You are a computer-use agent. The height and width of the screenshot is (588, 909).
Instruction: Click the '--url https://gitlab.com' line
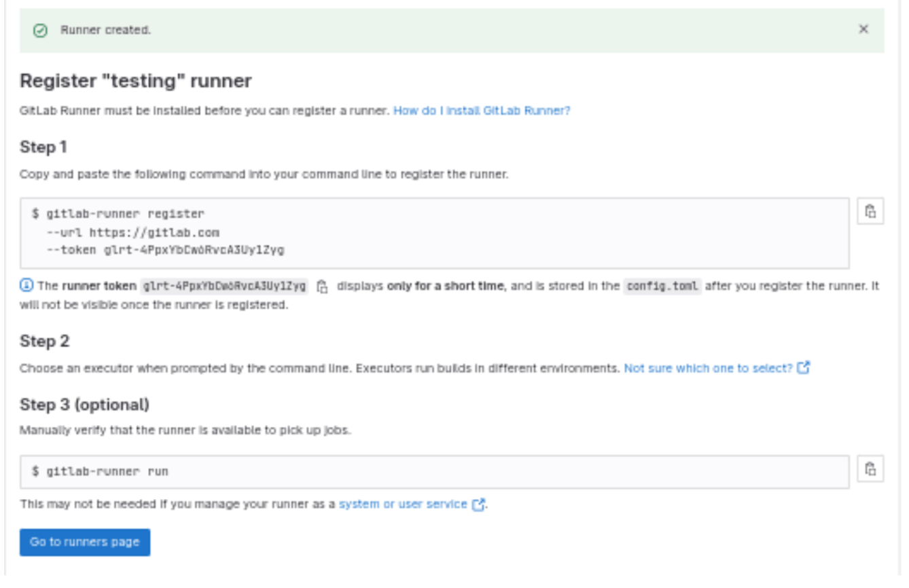132,232
